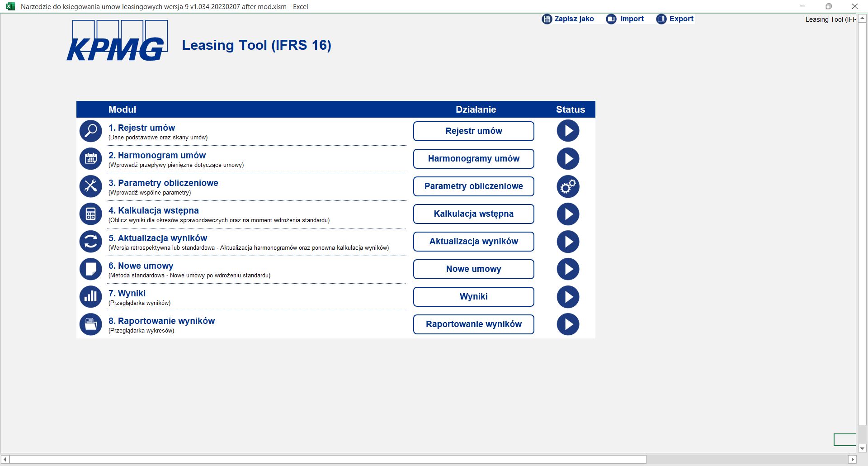Click the folder icon for Raportowanie wyników

tap(91, 324)
